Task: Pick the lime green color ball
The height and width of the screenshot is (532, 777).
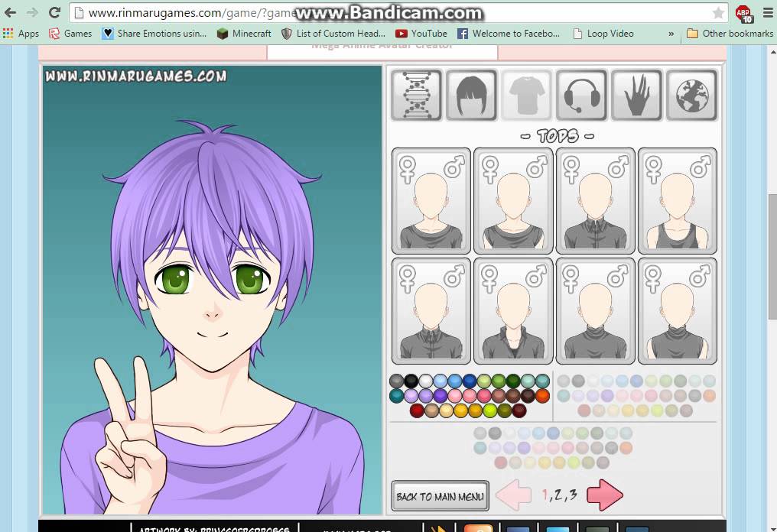Action: click(x=489, y=410)
